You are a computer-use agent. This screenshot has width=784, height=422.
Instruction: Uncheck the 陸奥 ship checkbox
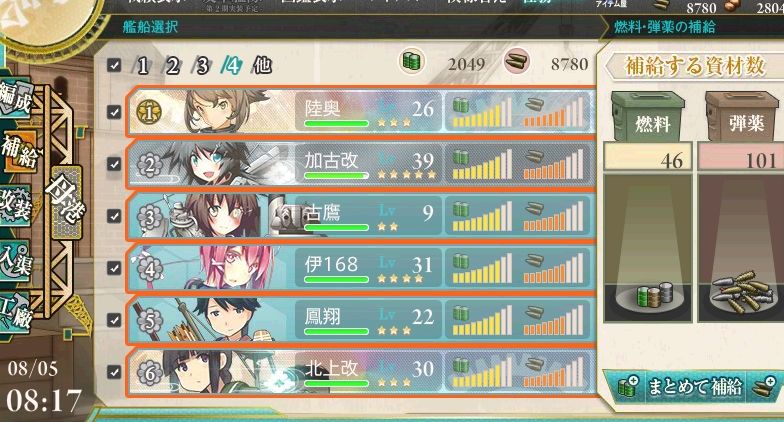pyautogui.click(x=114, y=112)
